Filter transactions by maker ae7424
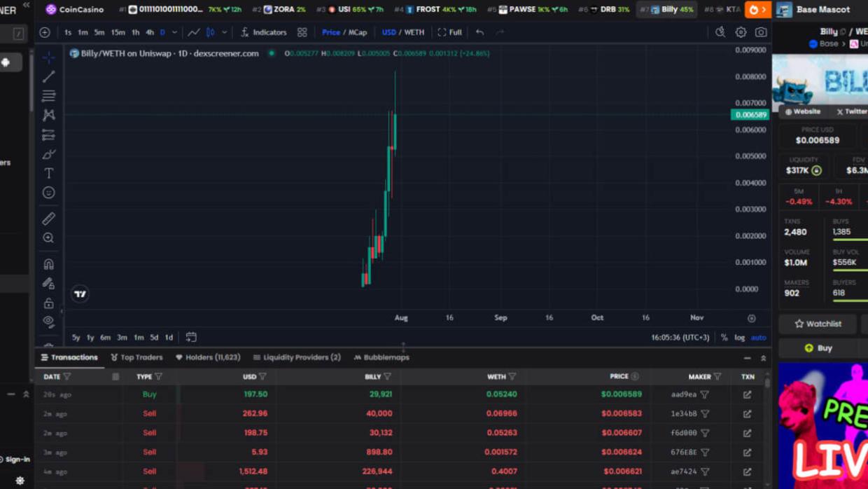This screenshot has height=489, width=868. tap(705, 471)
